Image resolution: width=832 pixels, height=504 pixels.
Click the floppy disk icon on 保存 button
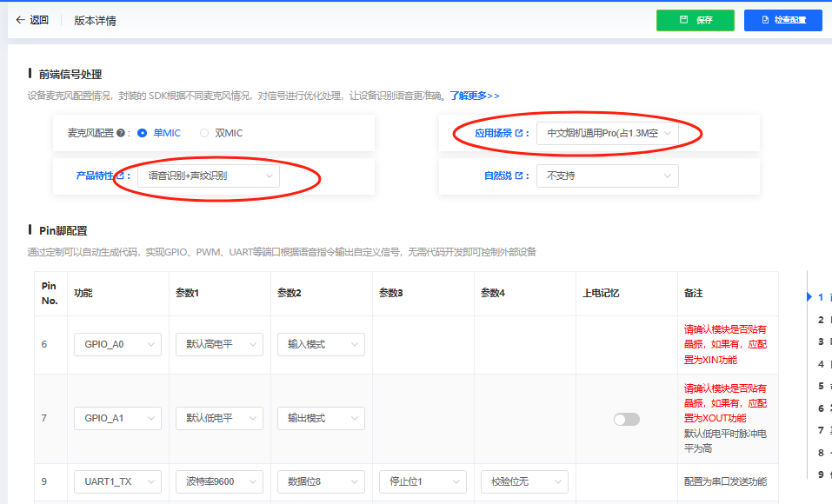(684, 19)
